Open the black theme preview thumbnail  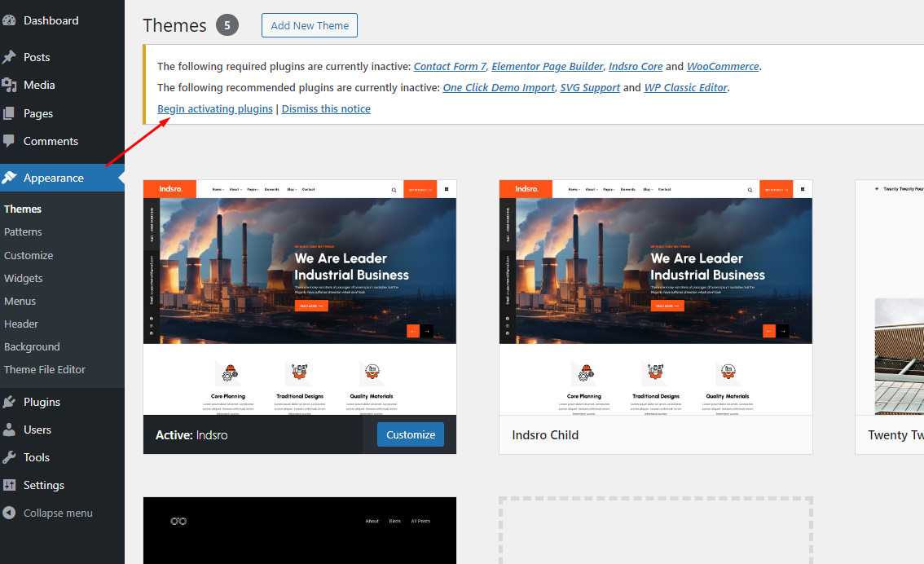tap(299, 531)
